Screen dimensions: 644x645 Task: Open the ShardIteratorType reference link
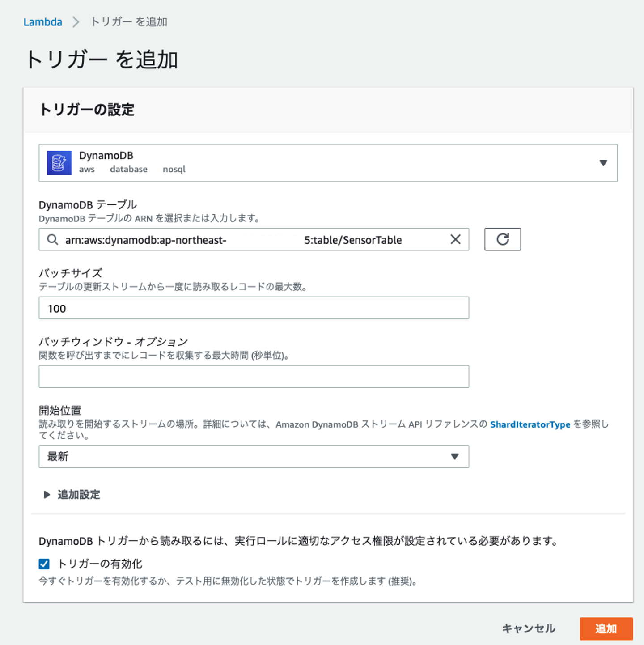pyautogui.click(x=530, y=424)
